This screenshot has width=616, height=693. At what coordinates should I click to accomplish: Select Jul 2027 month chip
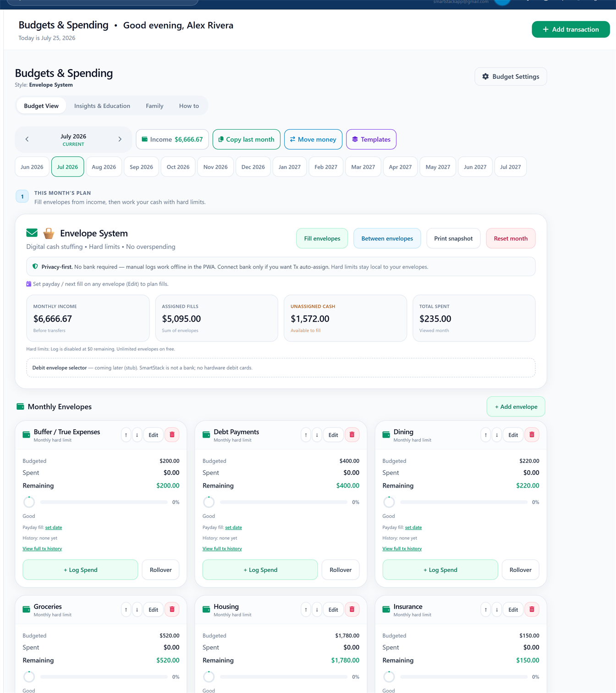tap(511, 167)
